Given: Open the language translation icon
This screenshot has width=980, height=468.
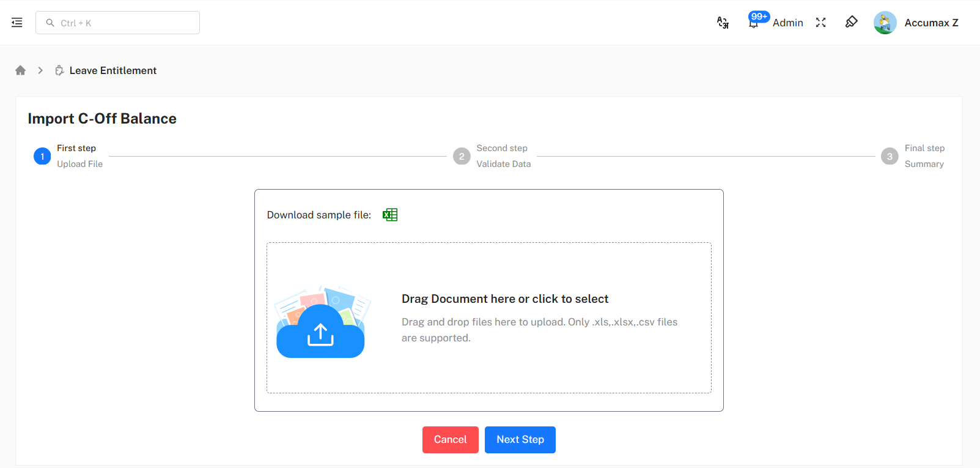Looking at the screenshot, I should [723, 23].
